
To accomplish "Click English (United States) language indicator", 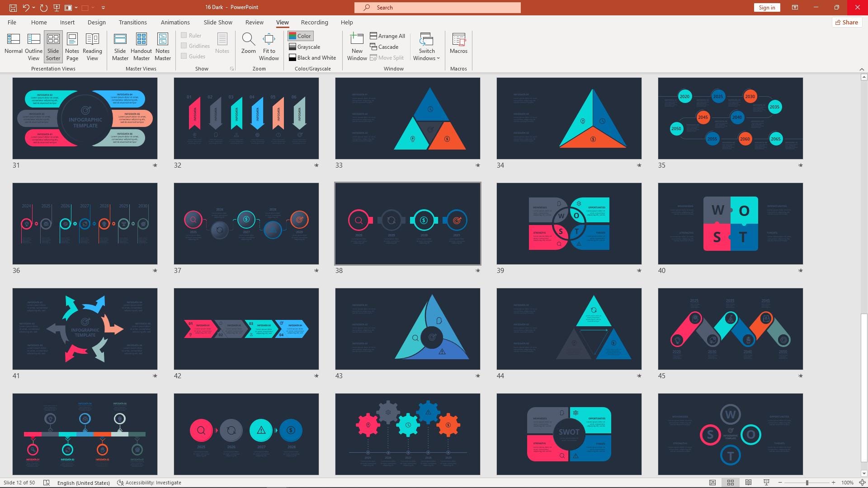I will click(83, 483).
